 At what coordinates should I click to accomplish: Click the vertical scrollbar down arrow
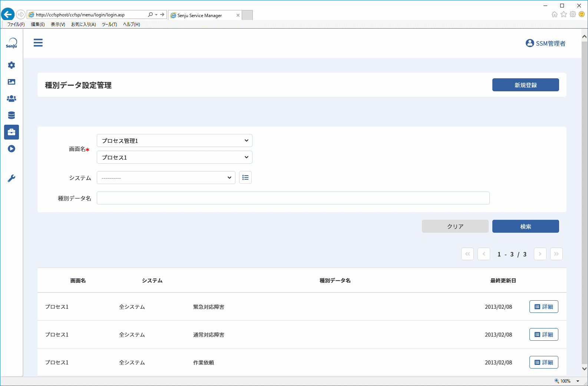[585, 369]
